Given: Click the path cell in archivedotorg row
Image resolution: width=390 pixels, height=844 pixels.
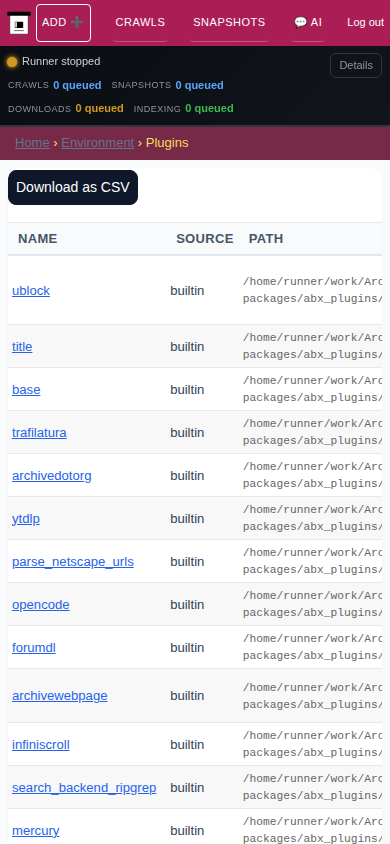Looking at the screenshot, I should (x=313, y=475).
